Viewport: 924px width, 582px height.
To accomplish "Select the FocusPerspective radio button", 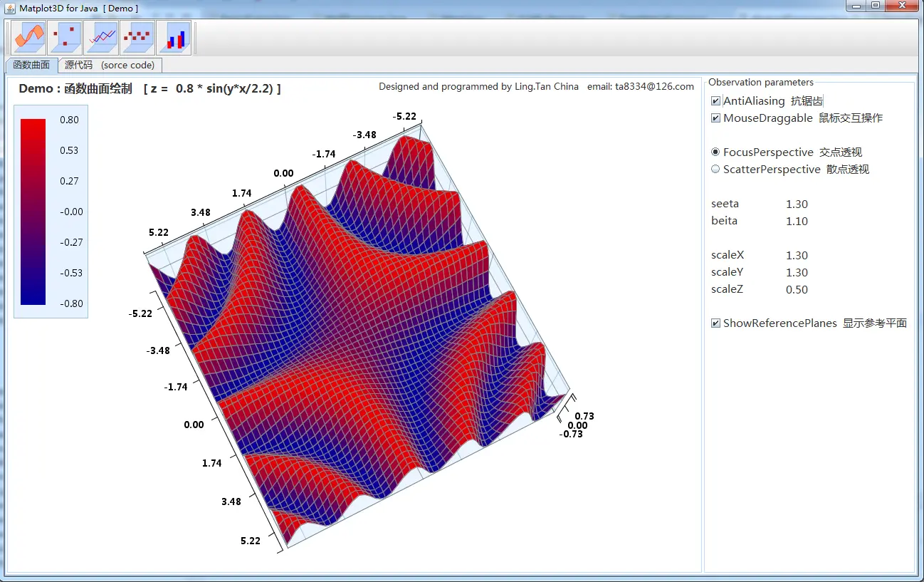I will click(x=716, y=152).
